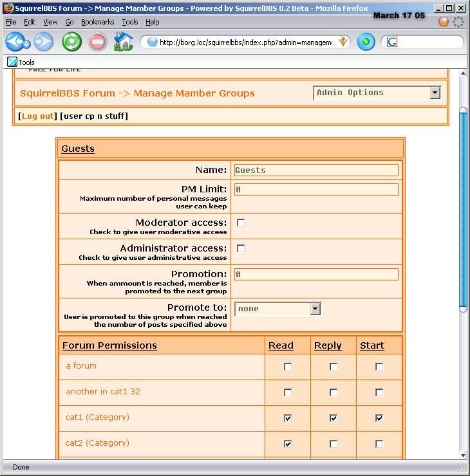Click the Done status bar text
This screenshot has width=470, height=476.
[21, 467]
